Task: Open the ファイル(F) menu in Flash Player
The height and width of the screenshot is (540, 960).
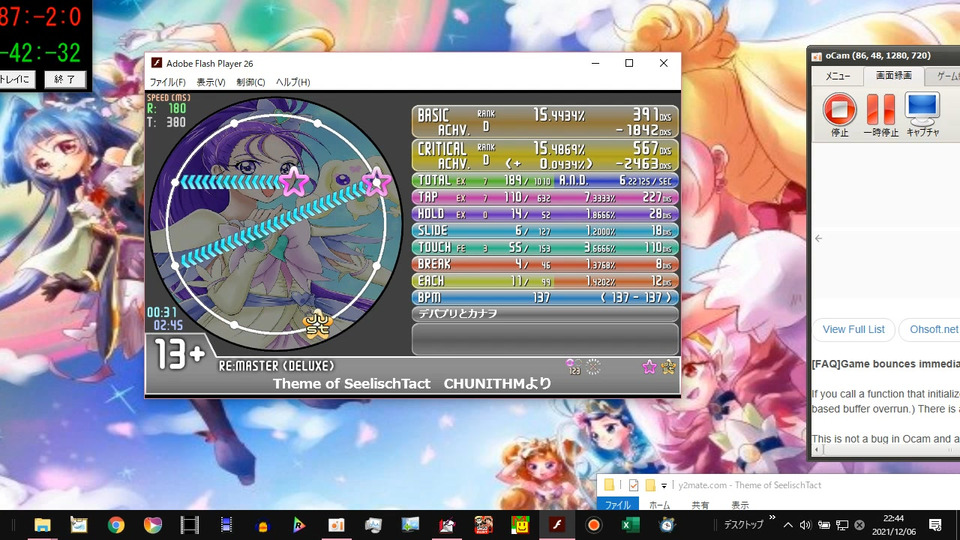Action: 168,82
